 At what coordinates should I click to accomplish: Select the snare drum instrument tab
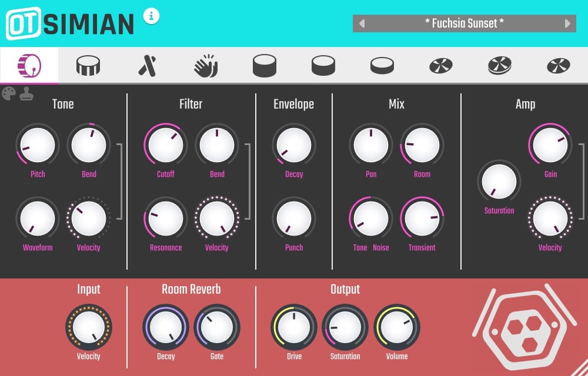(88, 66)
